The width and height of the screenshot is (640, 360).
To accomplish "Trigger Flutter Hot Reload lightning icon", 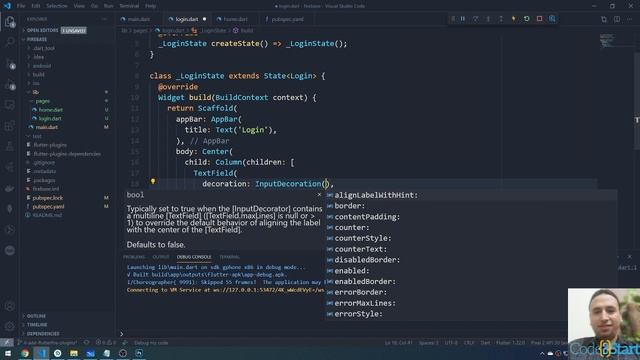I will (513, 19).
